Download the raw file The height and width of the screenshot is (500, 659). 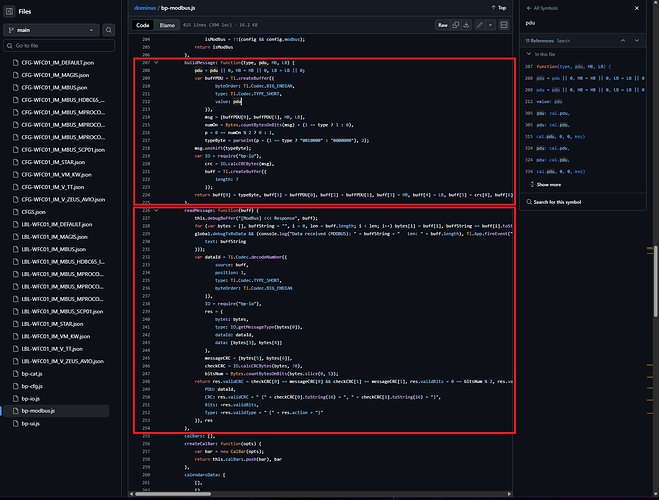point(467,24)
